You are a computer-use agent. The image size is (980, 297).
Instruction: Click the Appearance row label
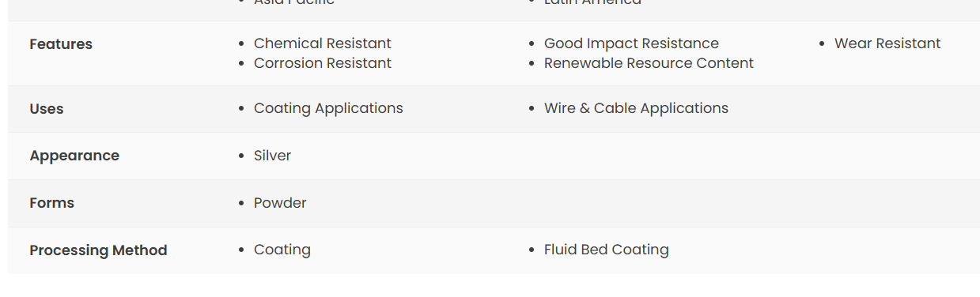point(74,156)
